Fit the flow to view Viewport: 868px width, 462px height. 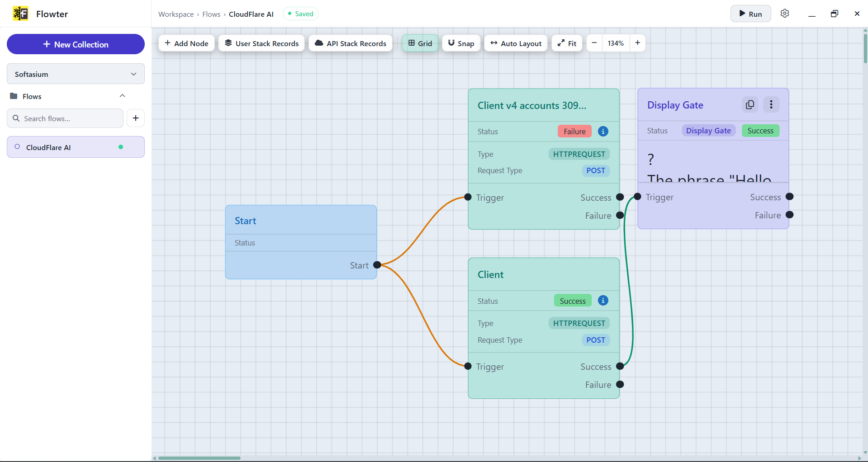pyautogui.click(x=567, y=43)
